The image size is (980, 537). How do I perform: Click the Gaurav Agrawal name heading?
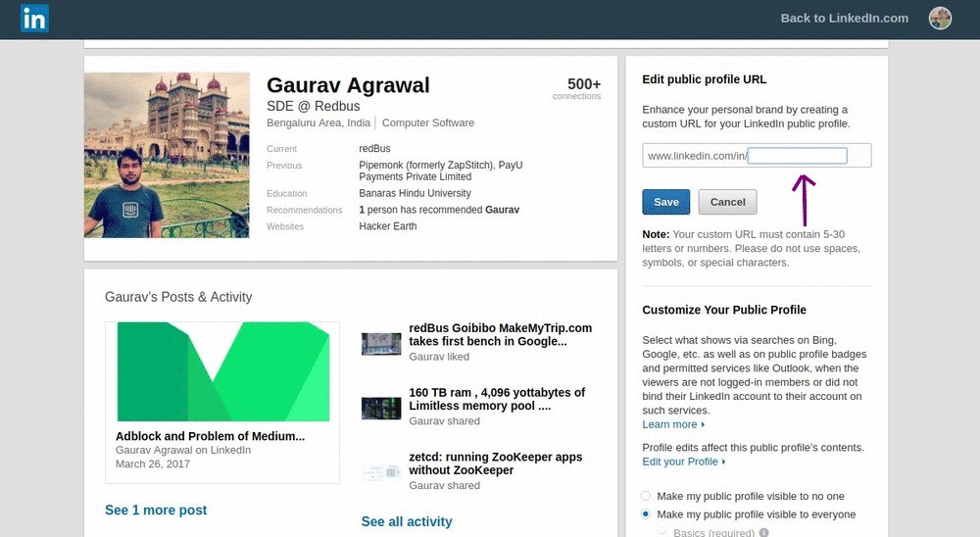point(348,85)
